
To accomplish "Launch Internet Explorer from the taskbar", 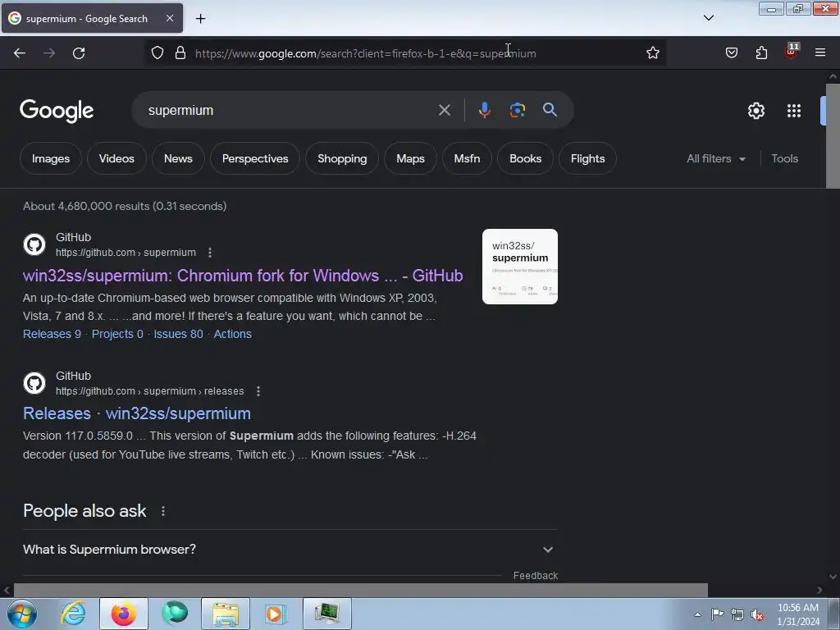I will click(73, 614).
